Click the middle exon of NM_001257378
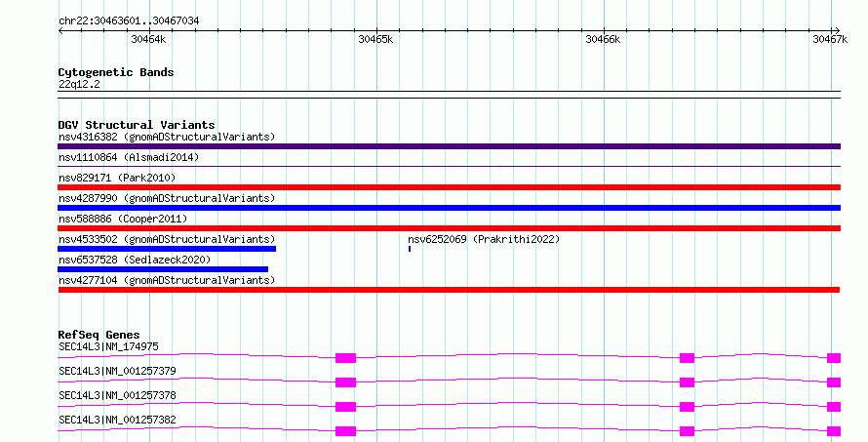Viewport: 868px width, 442px height. pos(687,407)
